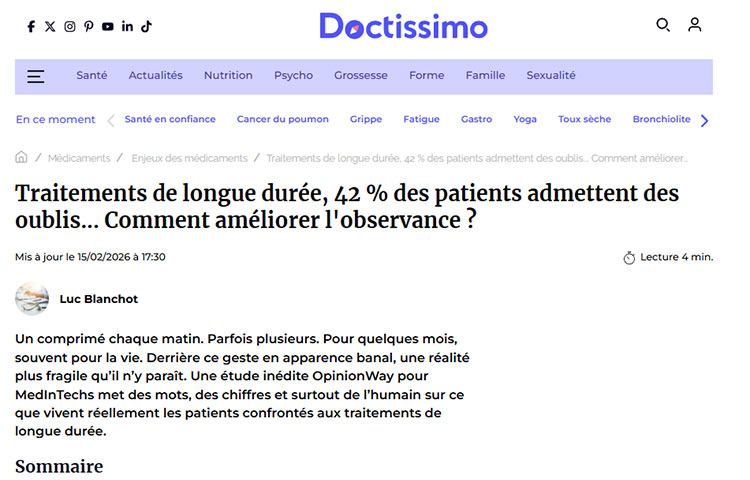Open author Luc Blanchot avatar thumbnail
This screenshot has width=750, height=480.
(x=32, y=299)
